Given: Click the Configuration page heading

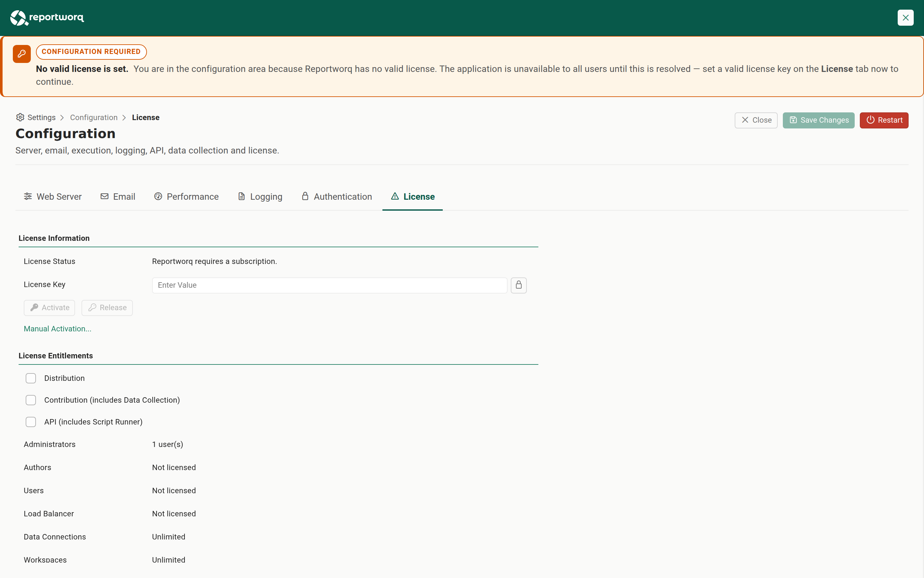Looking at the screenshot, I should point(65,133).
